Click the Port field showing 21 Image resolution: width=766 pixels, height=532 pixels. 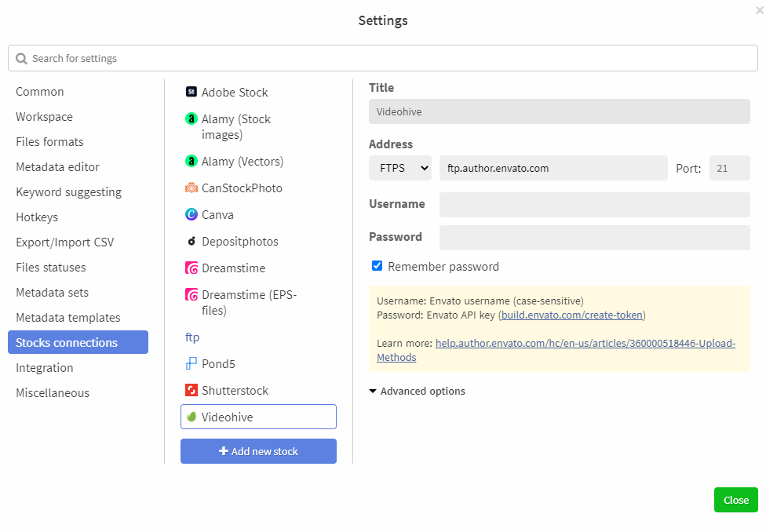point(730,168)
